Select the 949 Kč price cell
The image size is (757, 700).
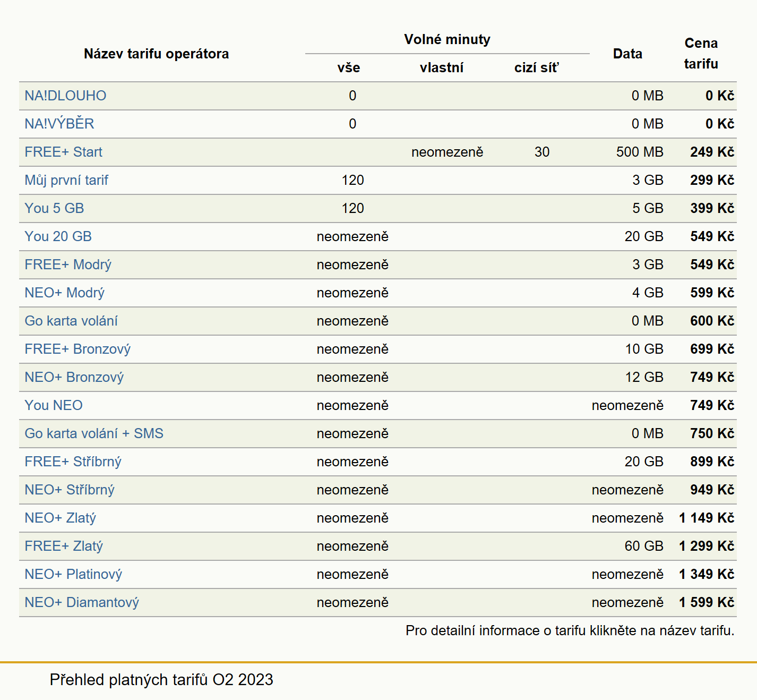712,490
